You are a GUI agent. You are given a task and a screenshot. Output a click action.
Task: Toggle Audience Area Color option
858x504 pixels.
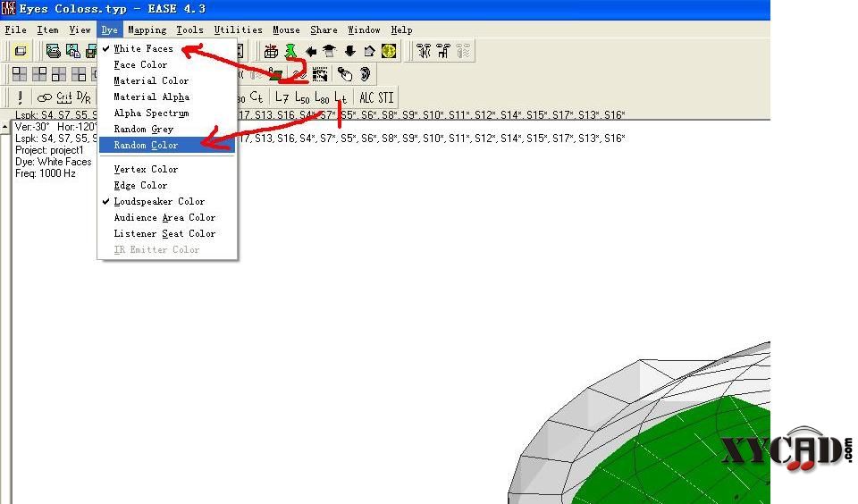(167, 217)
